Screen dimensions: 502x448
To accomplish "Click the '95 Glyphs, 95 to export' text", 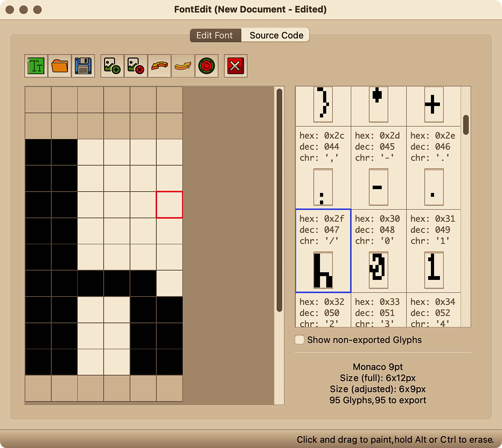I will (x=378, y=400).
